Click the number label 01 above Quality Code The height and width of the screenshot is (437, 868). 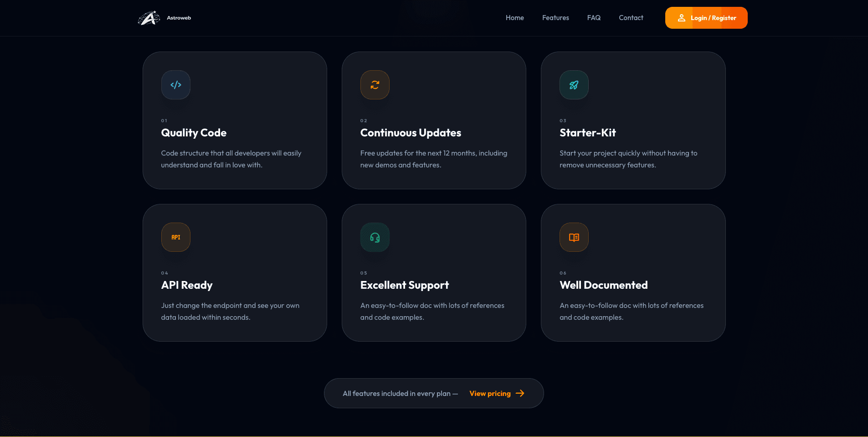click(164, 121)
